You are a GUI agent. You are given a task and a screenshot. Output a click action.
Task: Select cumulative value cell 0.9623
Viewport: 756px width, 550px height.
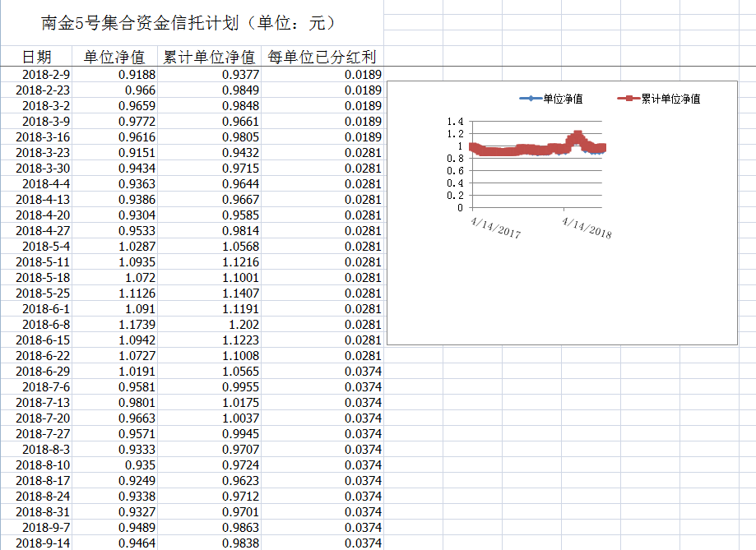point(209,481)
